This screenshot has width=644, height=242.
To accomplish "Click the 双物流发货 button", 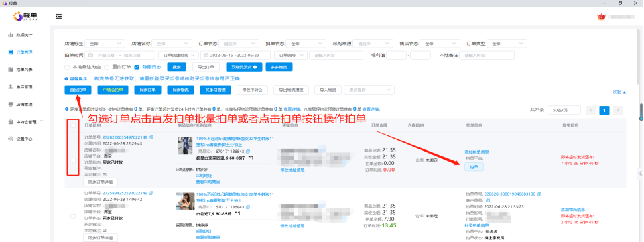I will coord(244,67).
